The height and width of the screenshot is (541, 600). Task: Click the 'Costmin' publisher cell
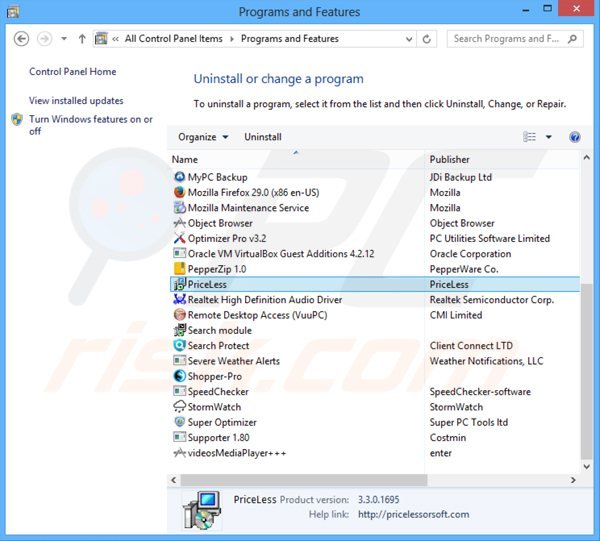coord(448,437)
